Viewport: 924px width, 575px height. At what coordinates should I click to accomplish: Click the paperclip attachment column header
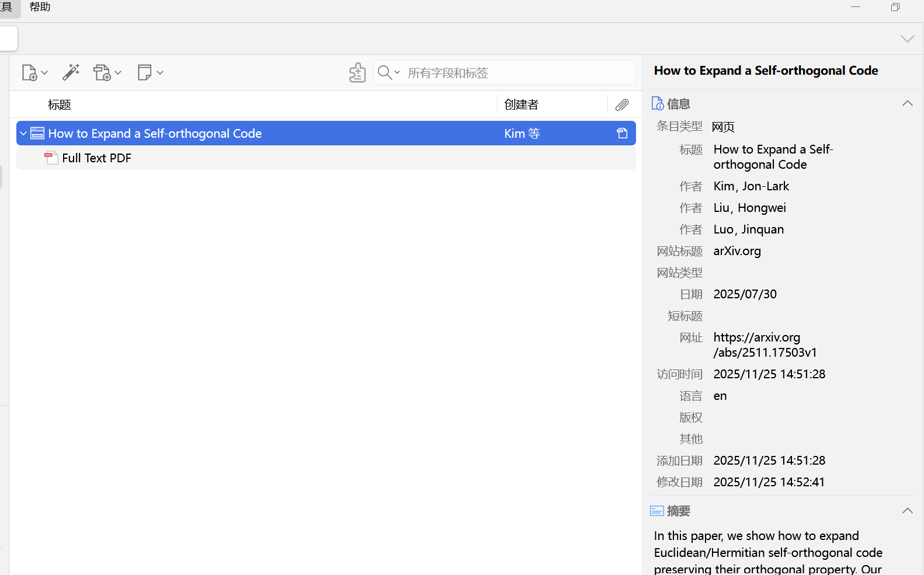[x=622, y=104]
